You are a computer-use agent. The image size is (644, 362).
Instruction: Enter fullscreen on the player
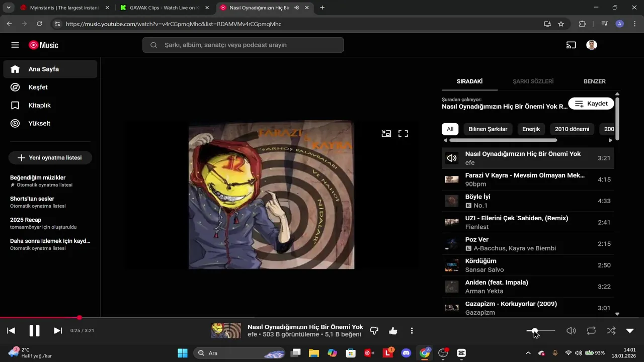click(x=403, y=134)
